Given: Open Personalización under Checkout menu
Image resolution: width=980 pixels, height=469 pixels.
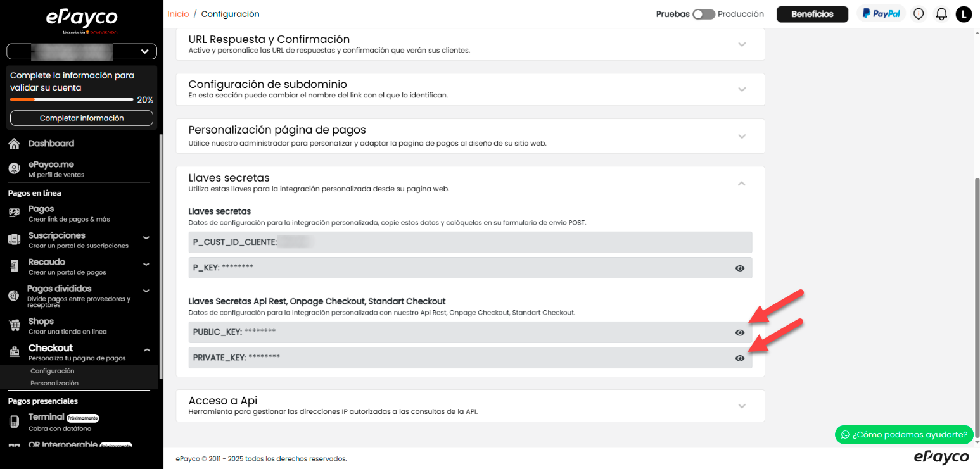Looking at the screenshot, I should pos(54,383).
